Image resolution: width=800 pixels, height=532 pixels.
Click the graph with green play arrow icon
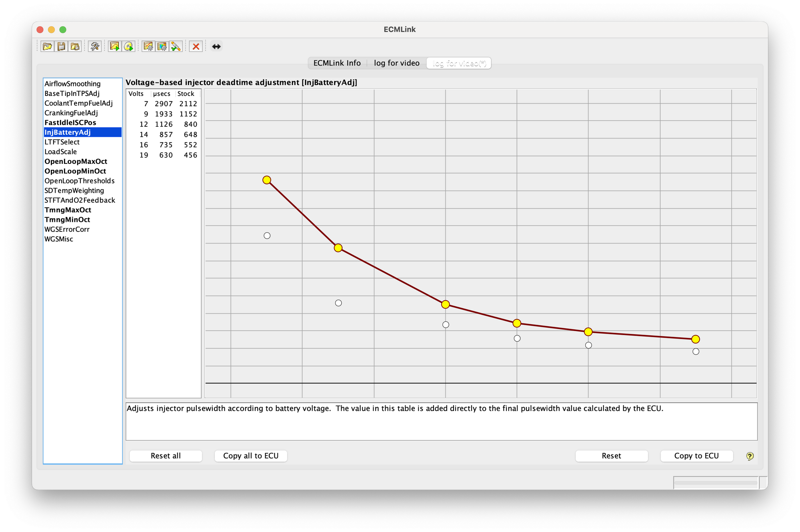(115, 46)
